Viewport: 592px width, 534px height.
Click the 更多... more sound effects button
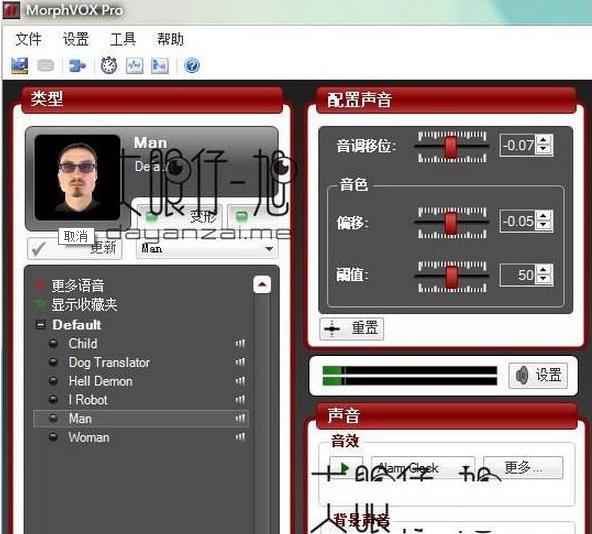tap(523, 468)
